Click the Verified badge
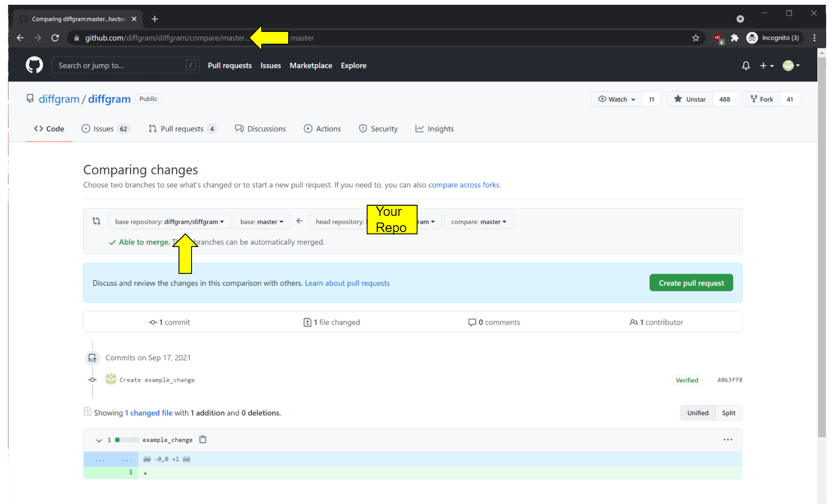Screen dimensions: 834x504 point(687,380)
